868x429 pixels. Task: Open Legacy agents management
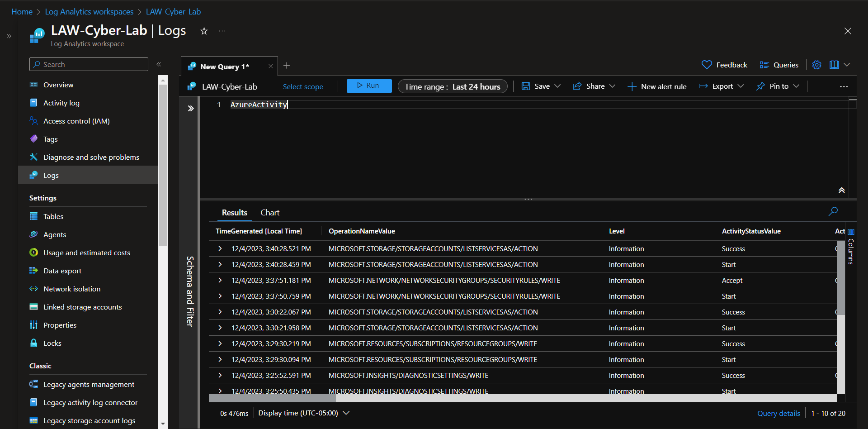pos(88,384)
